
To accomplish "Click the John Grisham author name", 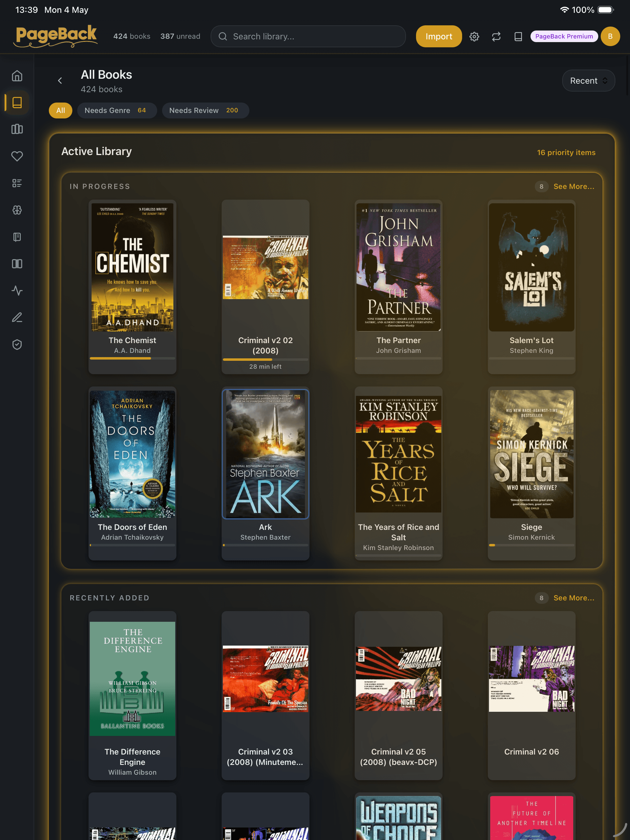I will [x=398, y=350].
